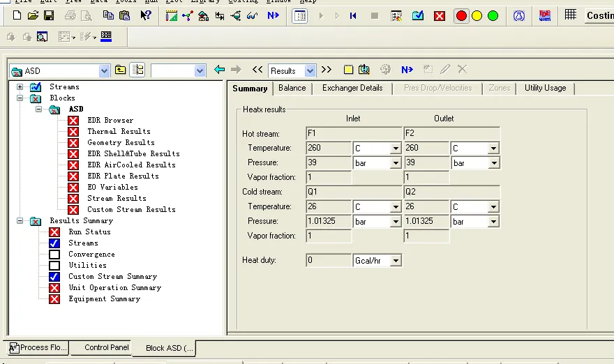
Task: Toggle the Utilities checkbox item
Action: 54,265
